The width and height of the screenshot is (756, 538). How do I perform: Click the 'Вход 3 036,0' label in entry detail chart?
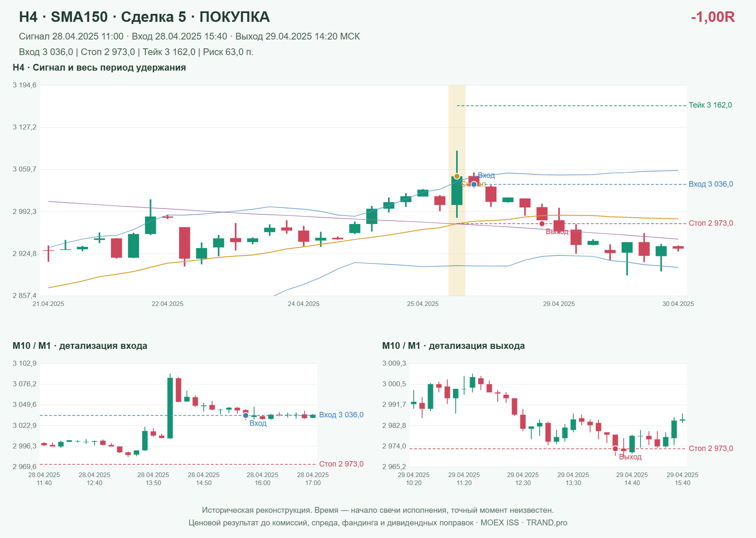point(341,415)
